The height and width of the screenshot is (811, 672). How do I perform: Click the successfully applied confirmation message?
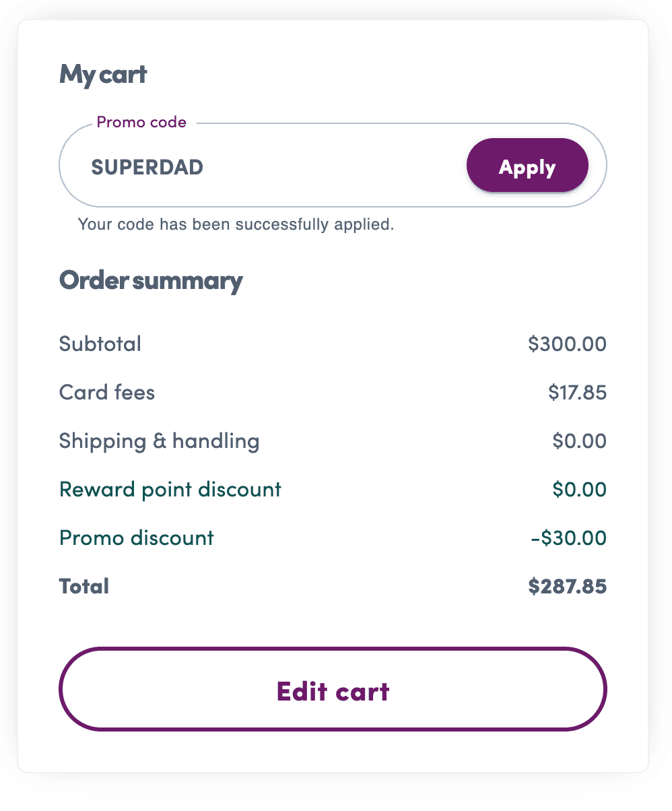coord(237,224)
